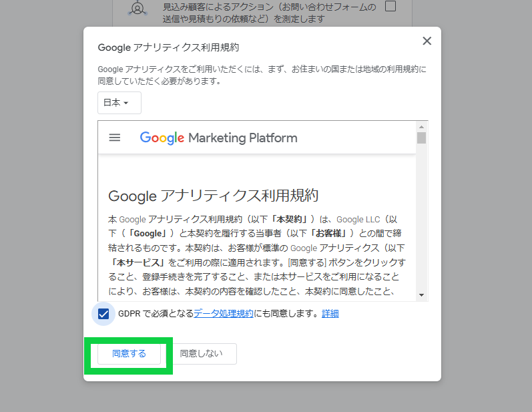
Task: Click the dialog title Google アナリティクス利用規約
Action: coord(168,47)
